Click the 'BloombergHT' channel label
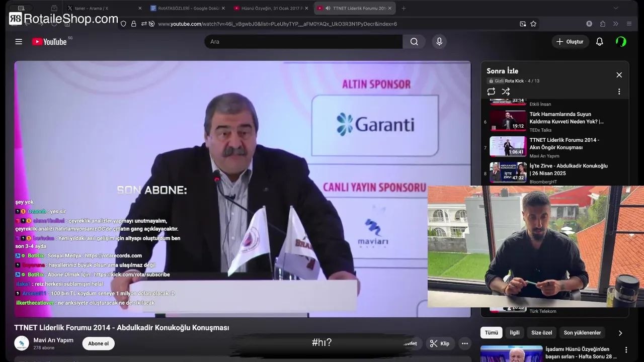The height and width of the screenshot is (362, 644). click(543, 182)
